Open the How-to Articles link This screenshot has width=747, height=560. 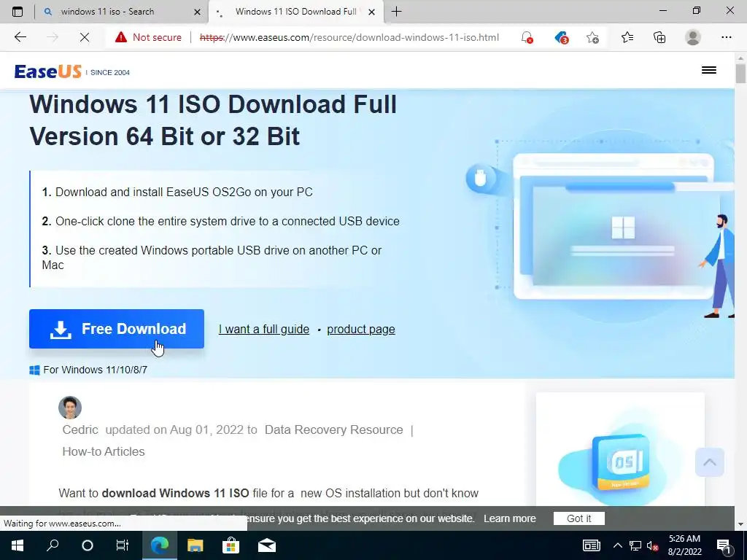point(104,451)
